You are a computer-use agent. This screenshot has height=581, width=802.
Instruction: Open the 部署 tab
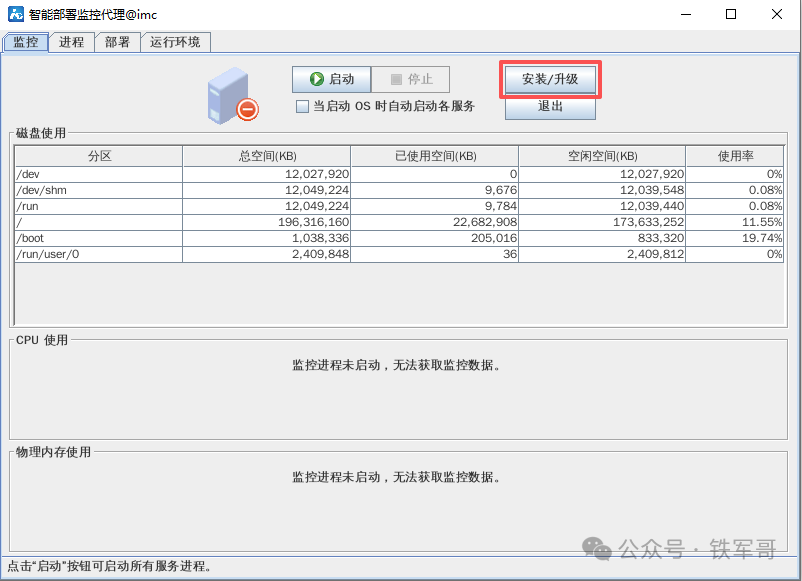117,42
